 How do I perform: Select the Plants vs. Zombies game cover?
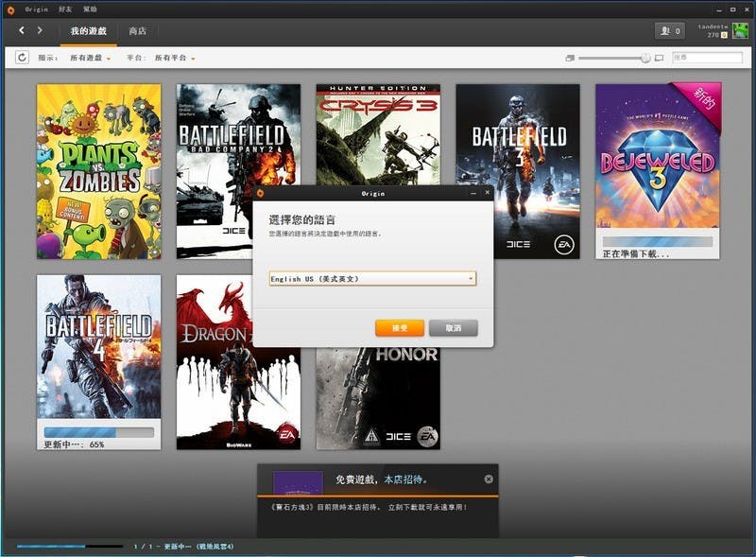pos(98,171)
